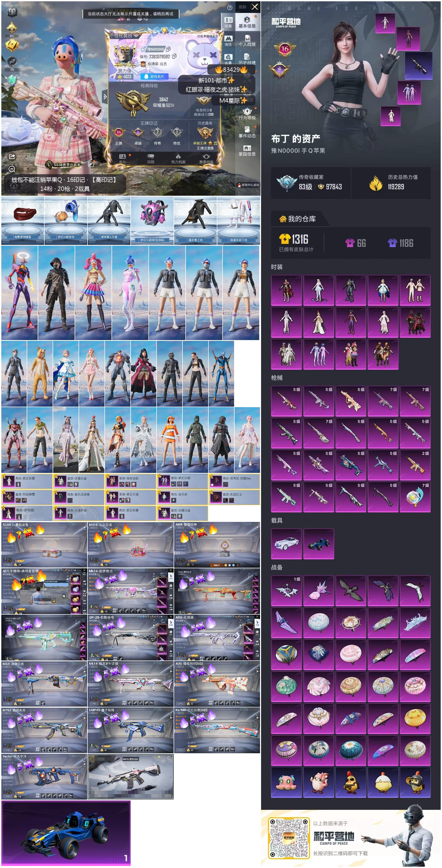Open the Vector-环太平洋 weapon card

click(x=44, y=777)
